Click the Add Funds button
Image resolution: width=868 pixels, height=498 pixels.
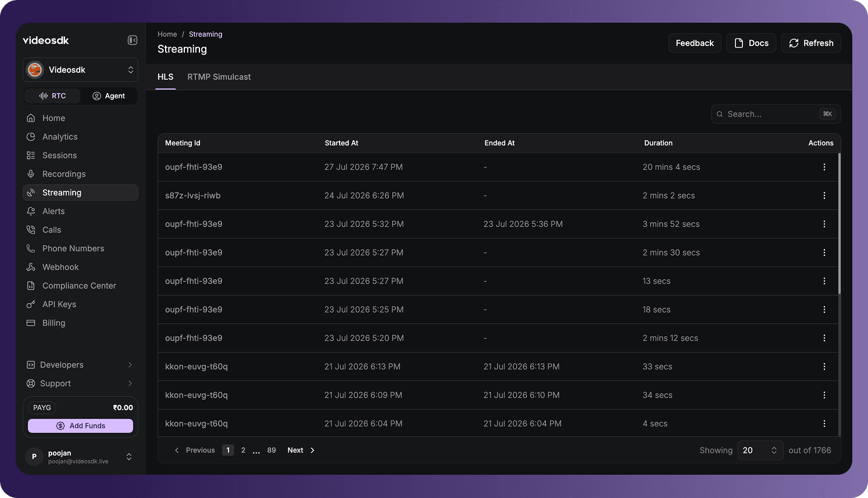click(x=80, y=426)
